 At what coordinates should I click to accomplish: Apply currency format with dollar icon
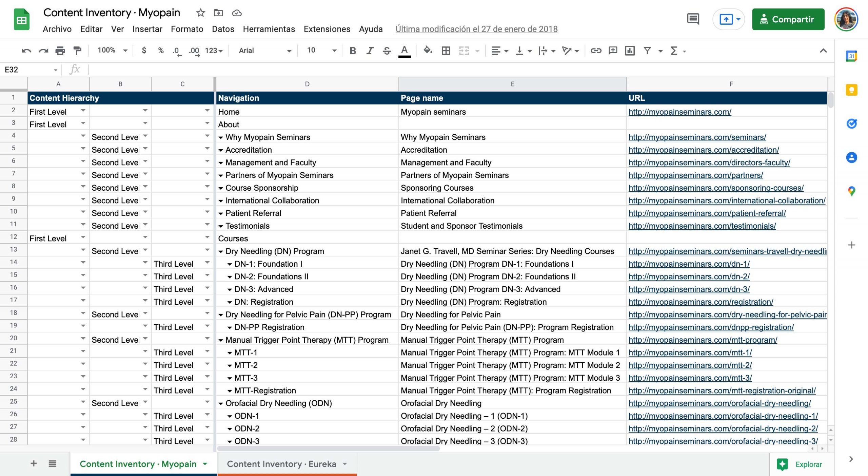click(144, 51)
